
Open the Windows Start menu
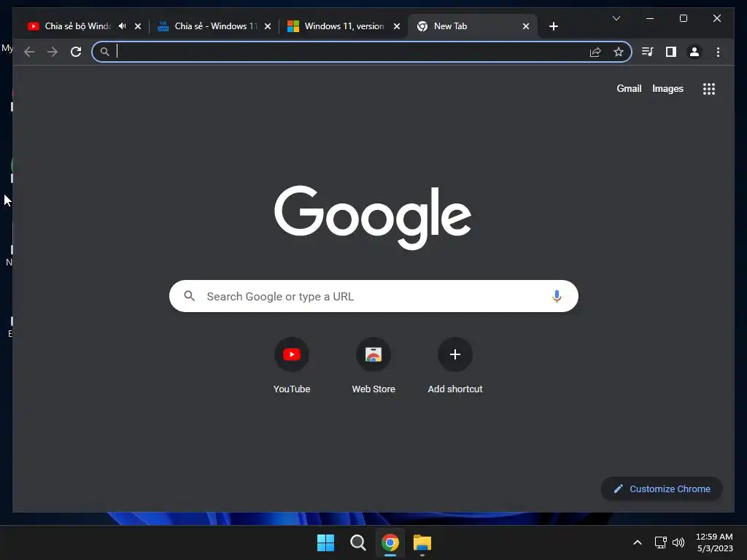325,542
